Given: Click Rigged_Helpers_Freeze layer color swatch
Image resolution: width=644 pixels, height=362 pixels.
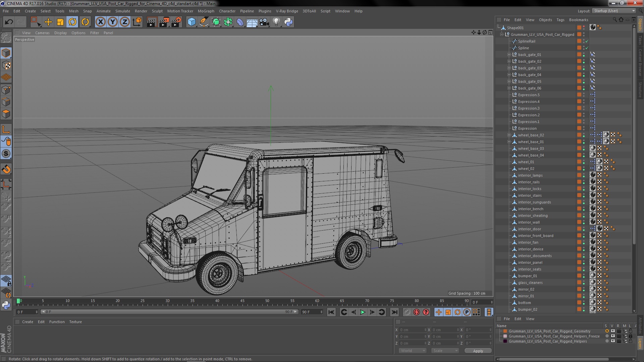Looking at the screenshot, I should [x=505, y=336].
